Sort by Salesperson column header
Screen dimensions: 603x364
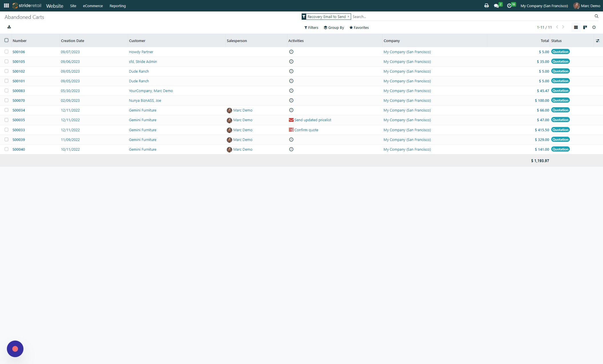coord(237,41)
